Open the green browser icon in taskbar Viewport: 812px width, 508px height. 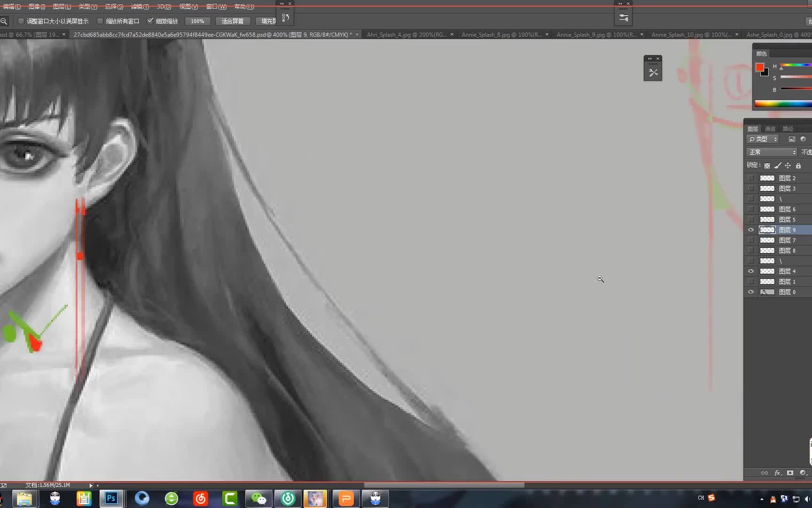[x=172, y=498]
